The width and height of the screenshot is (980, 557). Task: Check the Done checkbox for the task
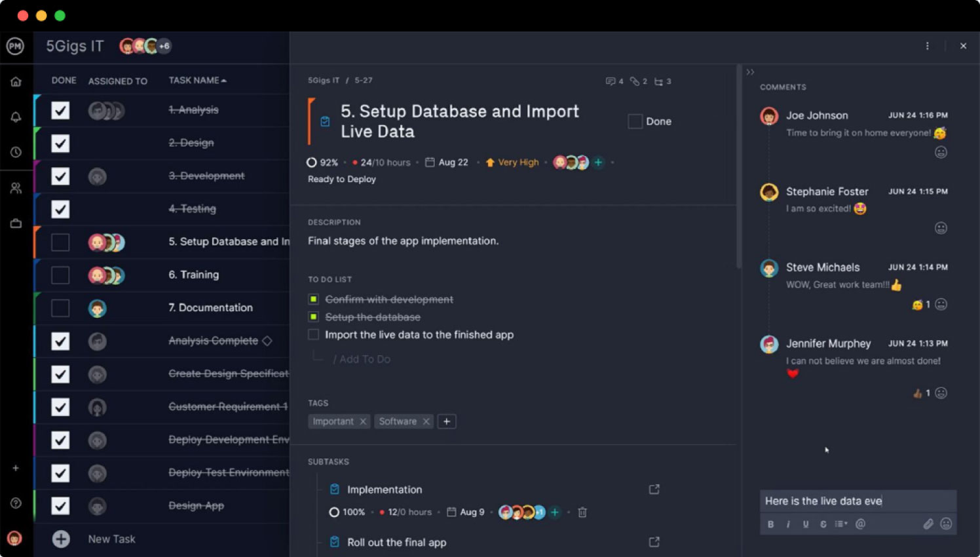[x=635, y=121]
